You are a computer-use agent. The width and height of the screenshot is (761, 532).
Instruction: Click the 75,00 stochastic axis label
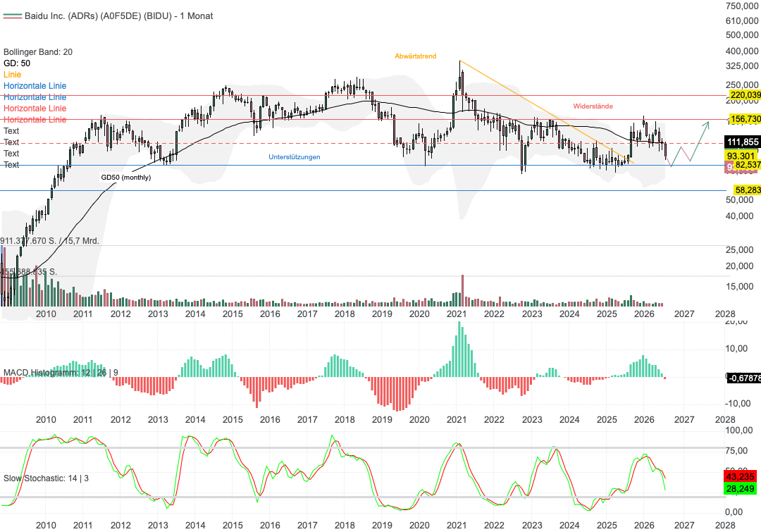[737, 451]
